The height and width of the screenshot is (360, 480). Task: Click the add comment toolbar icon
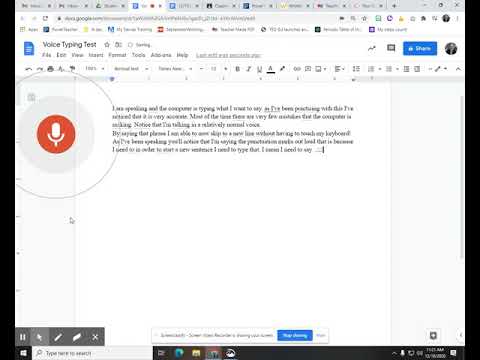point(308,69)
